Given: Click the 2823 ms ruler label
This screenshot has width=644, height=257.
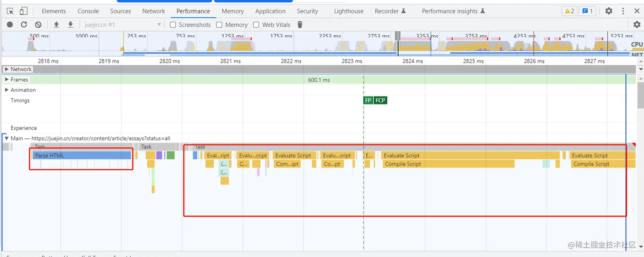Looking at the screenshot, I should pos(352,61).
